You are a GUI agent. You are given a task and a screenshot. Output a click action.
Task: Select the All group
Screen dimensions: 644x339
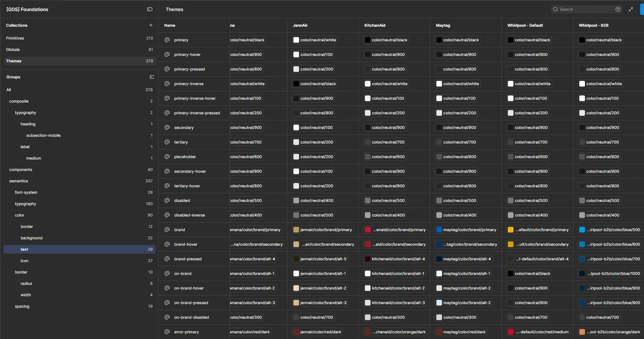pos(79,90)
